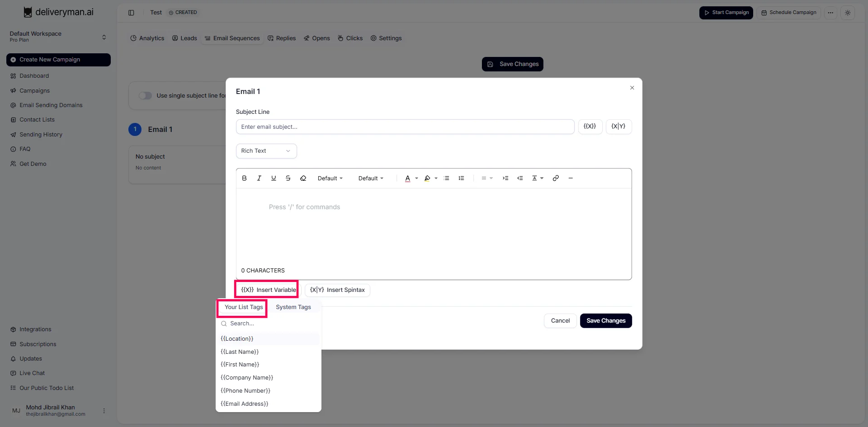Click the highlight color marker icon
The image size is (868, 427).
pos(427,178)
